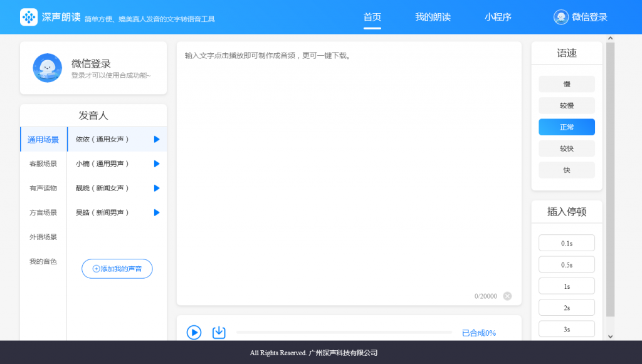Play a preview of 小楠 male voice
The height and width of the screenshot is (364, 642).
(155, 164)
